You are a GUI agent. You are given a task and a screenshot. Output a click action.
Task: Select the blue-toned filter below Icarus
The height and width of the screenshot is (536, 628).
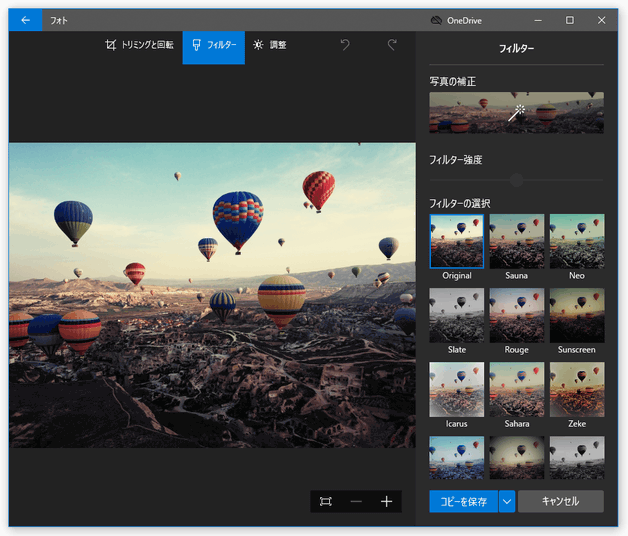coord(457,457)
